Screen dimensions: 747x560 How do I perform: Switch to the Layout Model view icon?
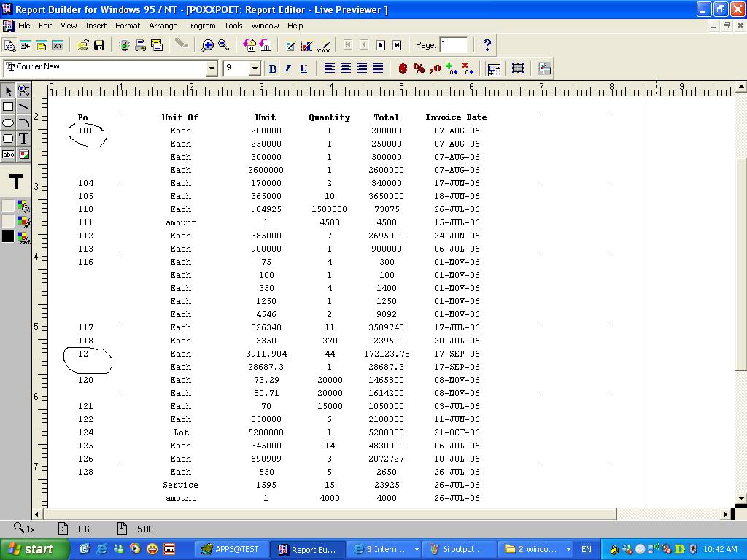pyautogui.click(x=42, y=45)
